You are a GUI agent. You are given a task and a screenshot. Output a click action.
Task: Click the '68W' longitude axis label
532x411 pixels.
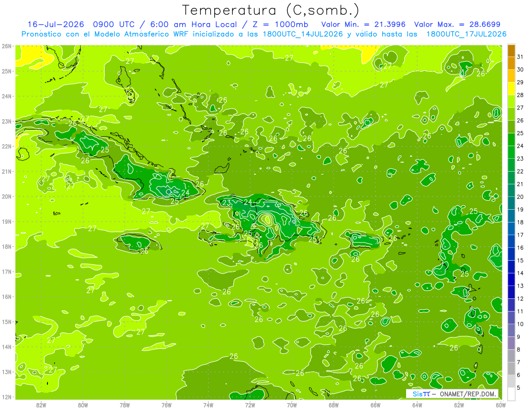(334, 405)
